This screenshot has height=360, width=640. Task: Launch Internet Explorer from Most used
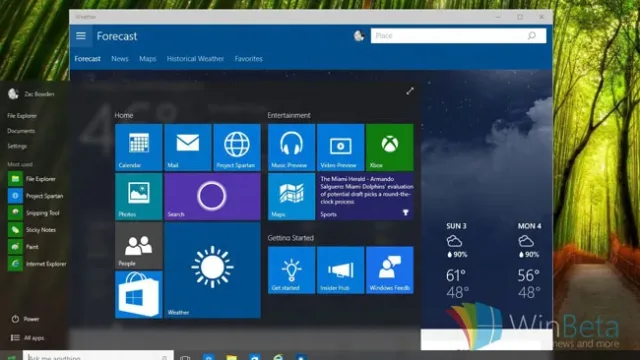37,264
